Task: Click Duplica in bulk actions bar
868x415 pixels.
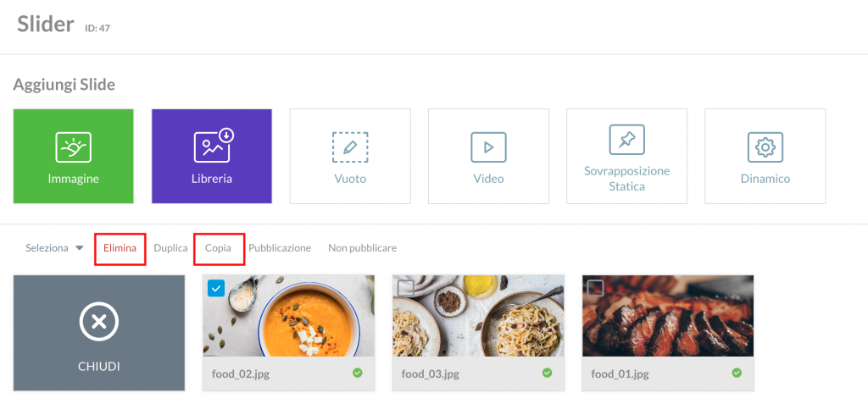Action: pos(170,248)
